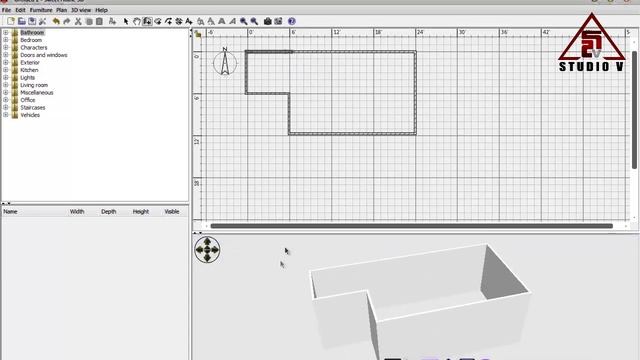
Task: Expand the Kitchen catalog folder
Action: [6, 70]
